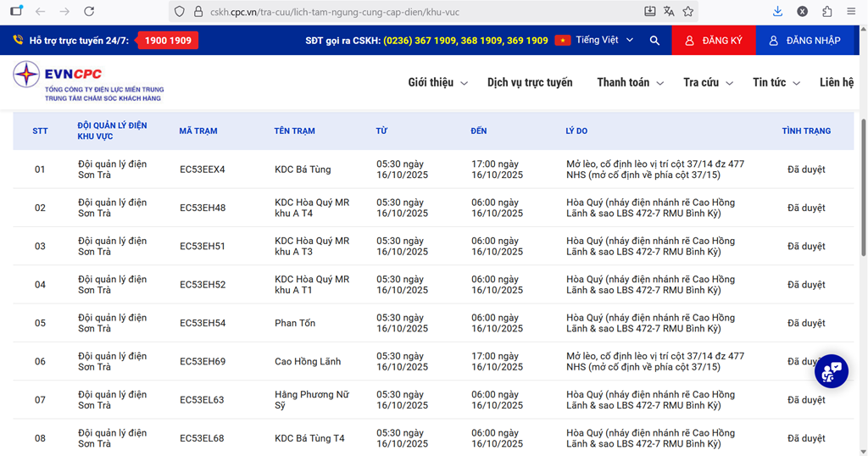Screen dimensions: 868x456
Task: Open the Firefox hamburger application menu
Action: [x=851, y=12]
